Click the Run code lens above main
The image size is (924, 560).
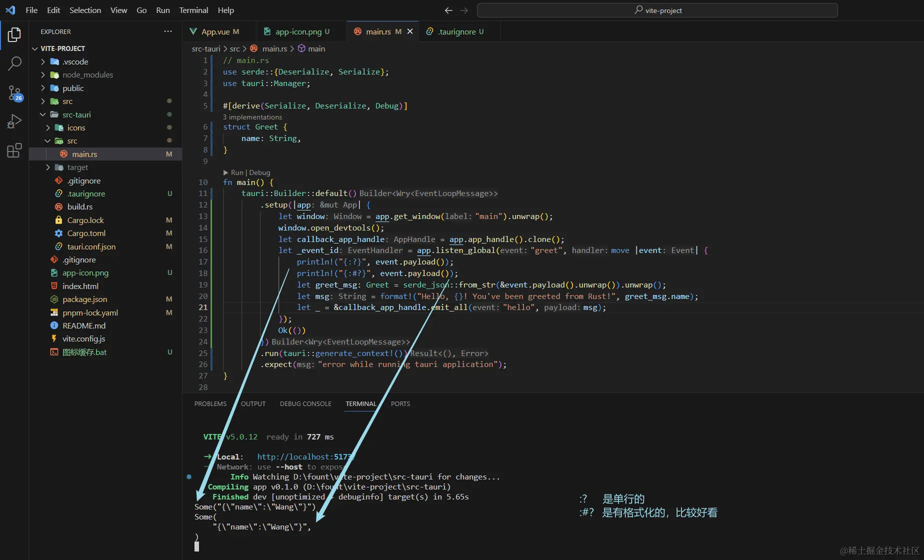[233, 172]
